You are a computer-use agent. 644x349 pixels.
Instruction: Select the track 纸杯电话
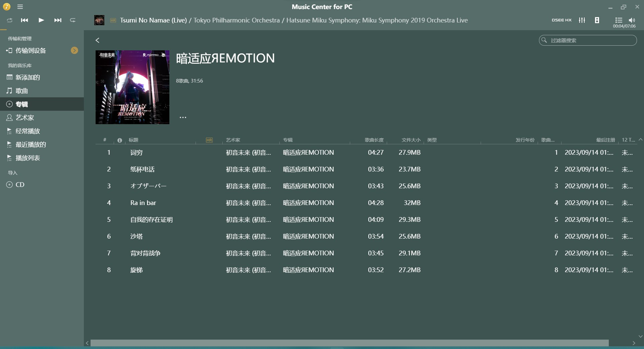143,169
